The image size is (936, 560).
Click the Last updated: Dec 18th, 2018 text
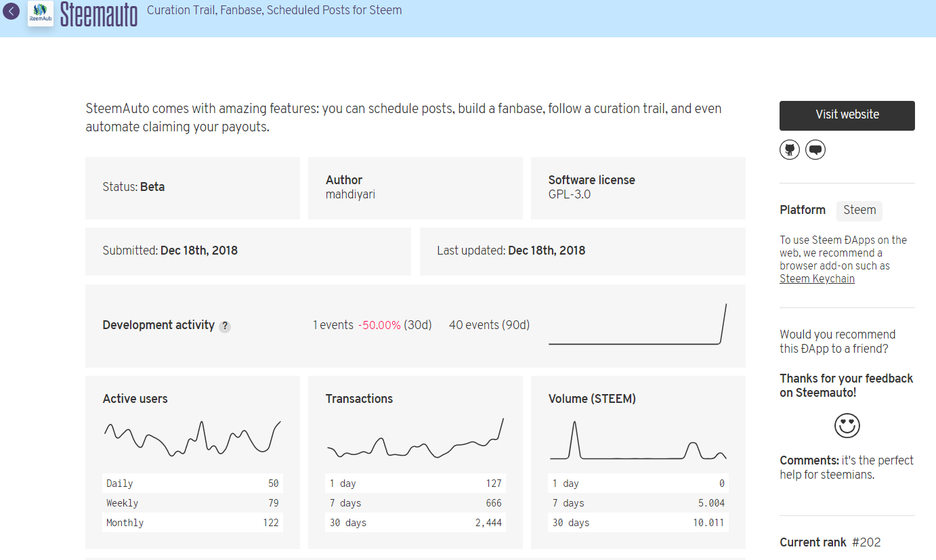(511, 251)
